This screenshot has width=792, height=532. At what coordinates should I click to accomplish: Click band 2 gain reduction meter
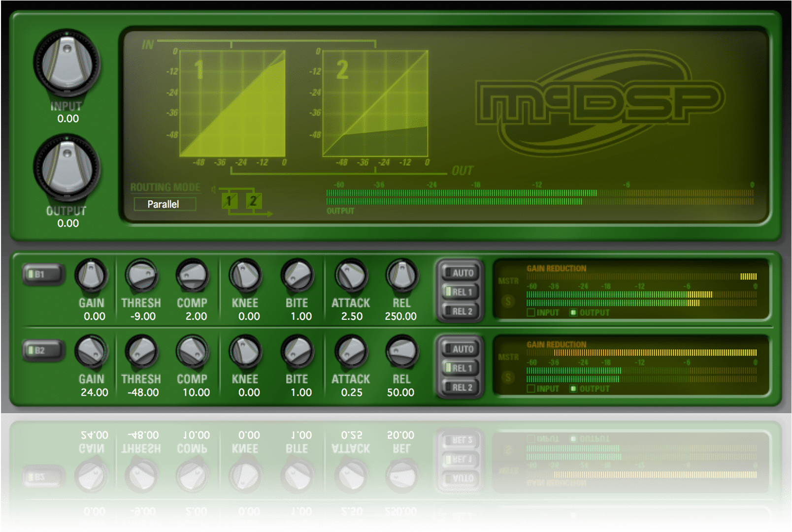click(x=641, y=352)
